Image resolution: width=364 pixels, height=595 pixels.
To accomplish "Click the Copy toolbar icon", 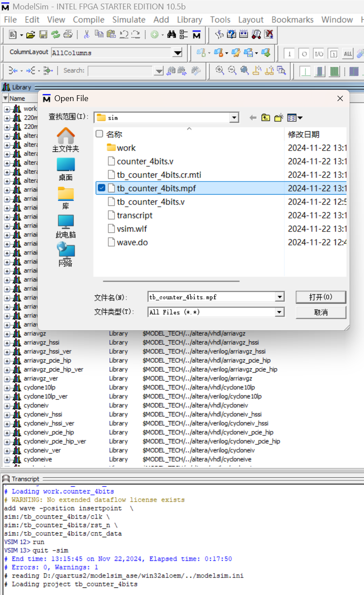I will 99,35.
